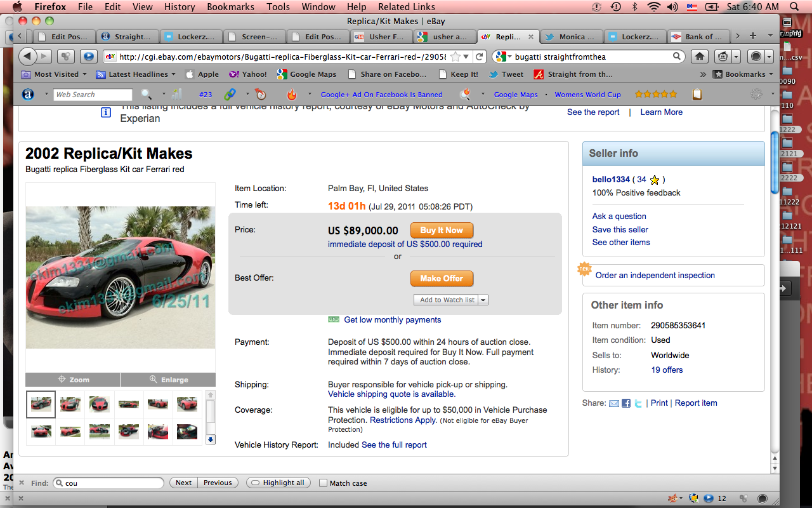Click the browser back arrow button

[x=28, y=57]
